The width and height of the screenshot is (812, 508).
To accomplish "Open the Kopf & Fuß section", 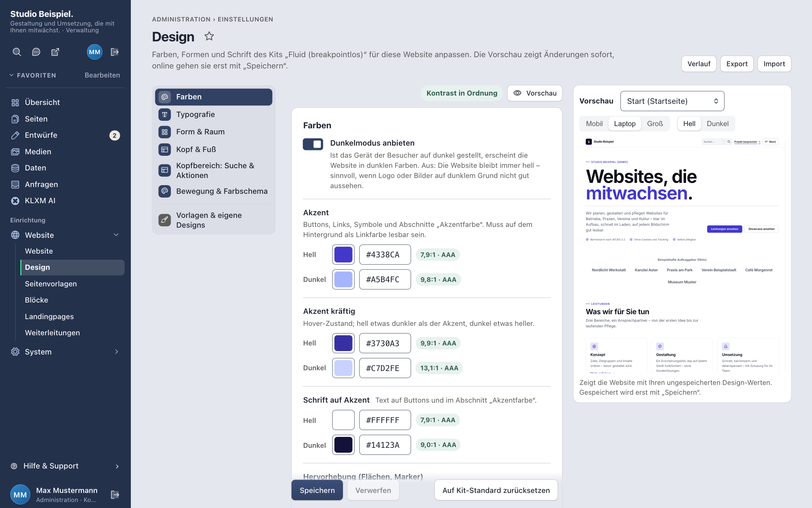I will (214, 149).
